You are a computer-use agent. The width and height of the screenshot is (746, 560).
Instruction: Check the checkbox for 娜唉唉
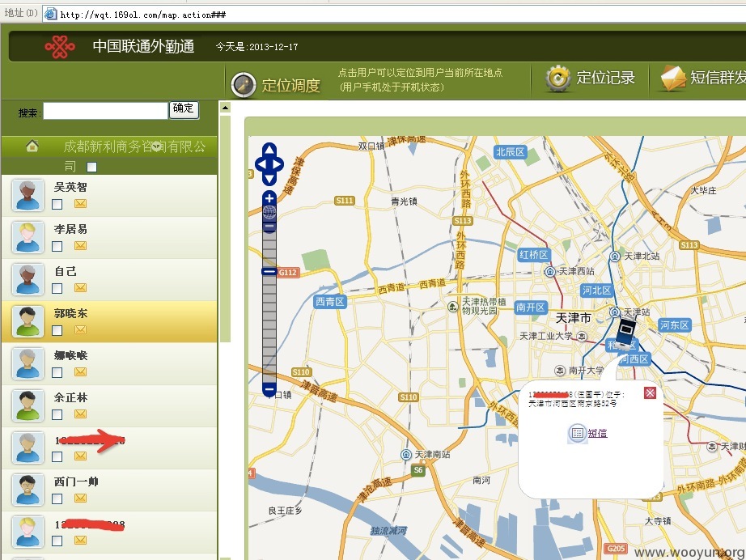click(x=57, y=373)
